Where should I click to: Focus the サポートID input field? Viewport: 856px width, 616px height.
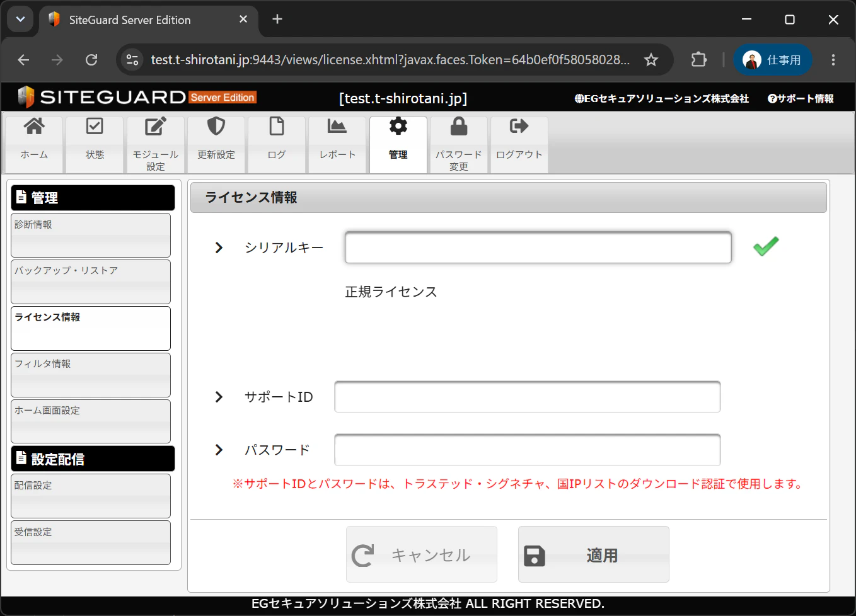(528, 397)
